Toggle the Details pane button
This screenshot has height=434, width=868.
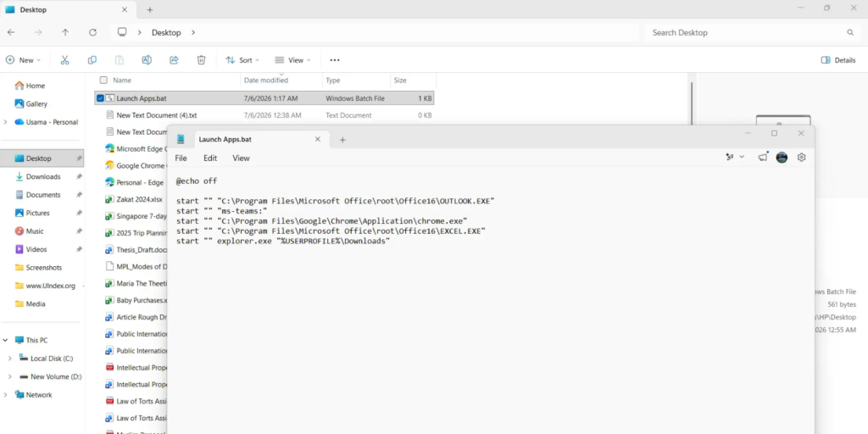pos(838,60)
